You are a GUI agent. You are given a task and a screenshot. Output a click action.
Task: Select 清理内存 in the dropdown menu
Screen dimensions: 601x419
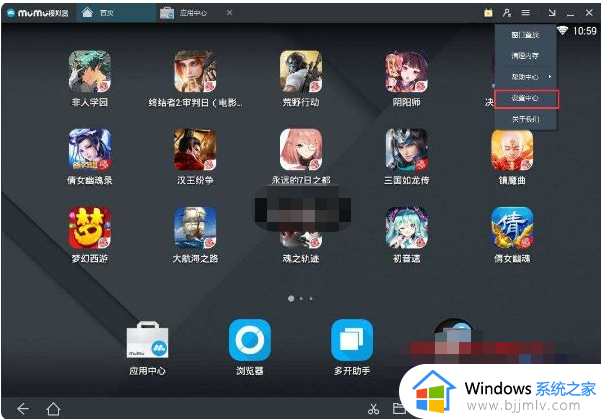(525, 56)
